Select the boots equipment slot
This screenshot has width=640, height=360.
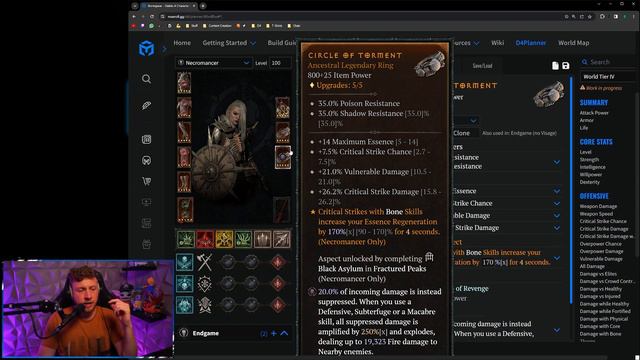coord(184,182)
